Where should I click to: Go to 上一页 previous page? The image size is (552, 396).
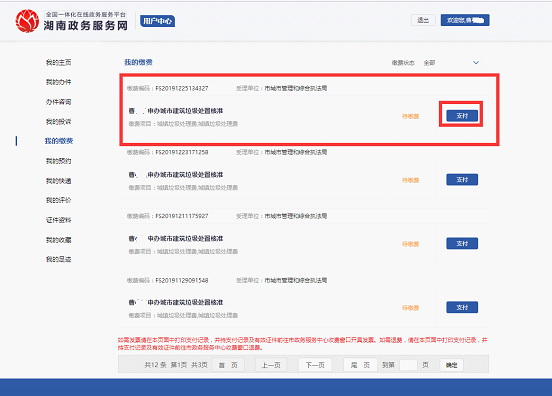coord(271,365)
